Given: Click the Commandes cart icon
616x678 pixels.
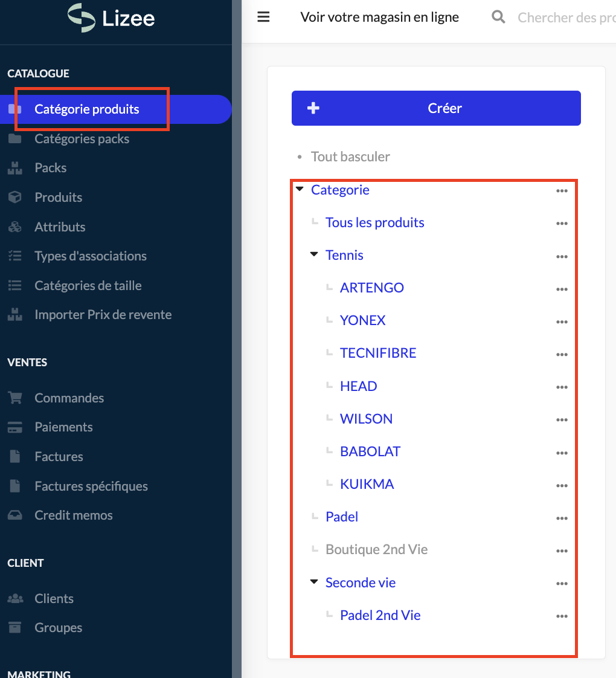Looking at the screenshot, I should (x=15, y=398).
